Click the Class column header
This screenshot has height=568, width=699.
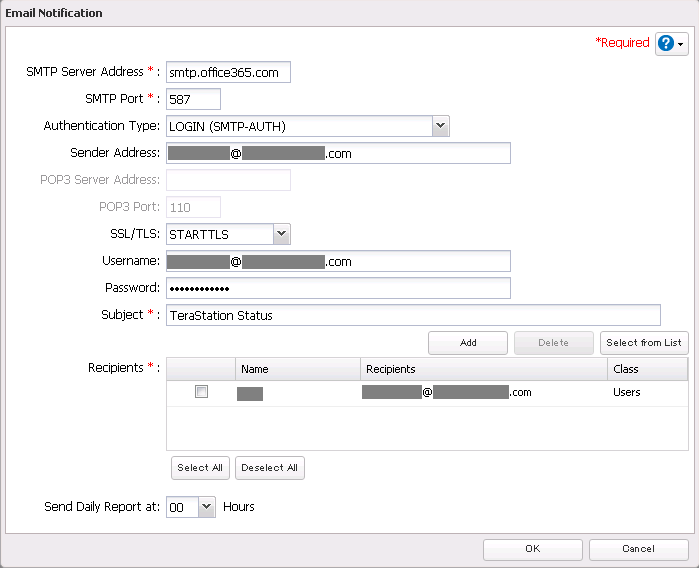[x=647, y=369]
